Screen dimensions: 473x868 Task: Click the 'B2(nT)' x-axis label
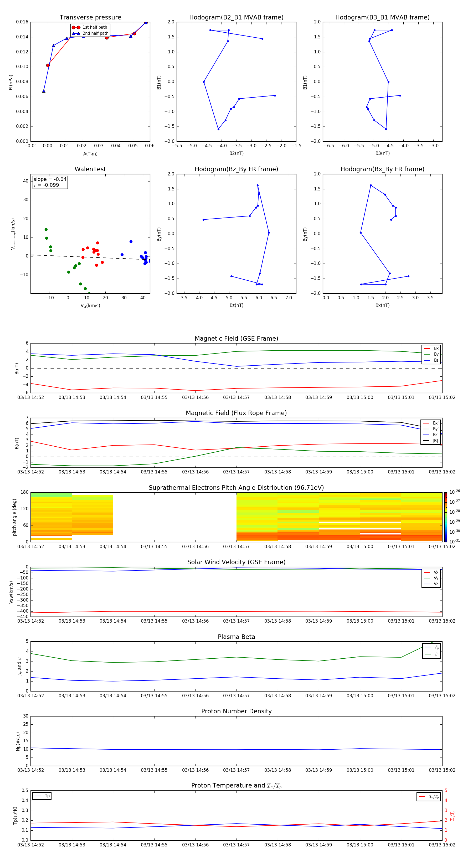(x=236, y=153)
